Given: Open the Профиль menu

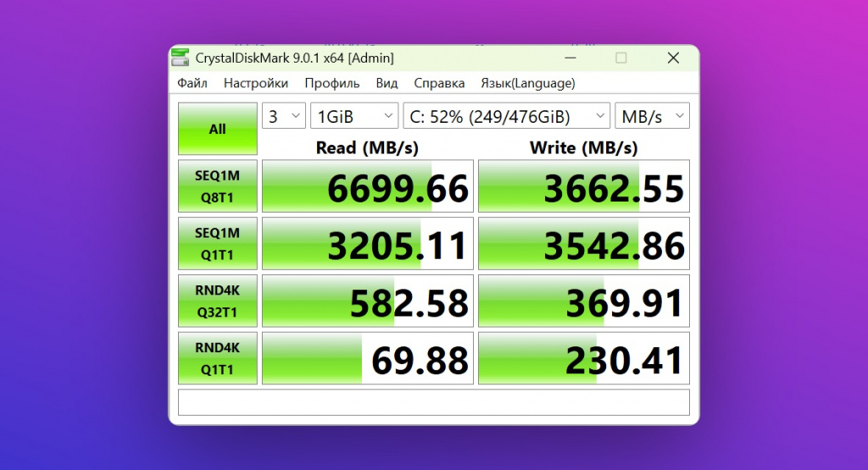Looking at the screenshot, I should (x=331, y=83).
